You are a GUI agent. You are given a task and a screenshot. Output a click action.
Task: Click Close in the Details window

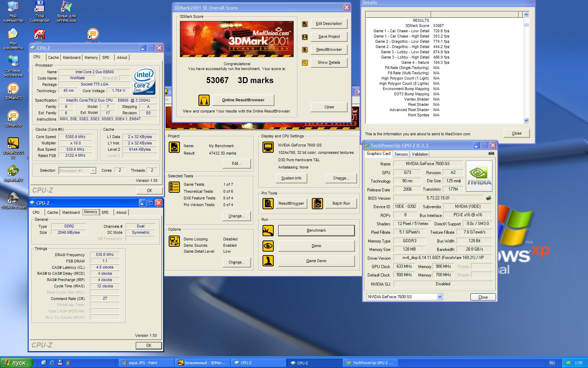[517, 134]
